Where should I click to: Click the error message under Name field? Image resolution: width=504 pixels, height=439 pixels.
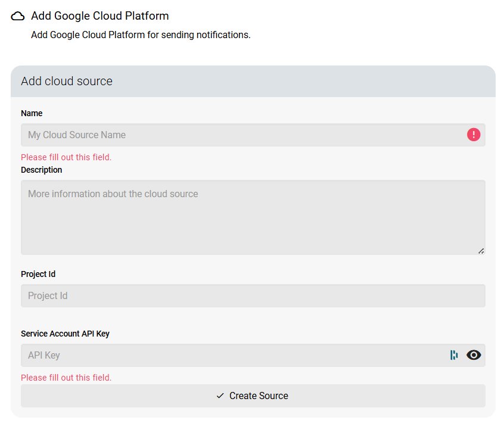pyautogui.click(x=66, y=157)
